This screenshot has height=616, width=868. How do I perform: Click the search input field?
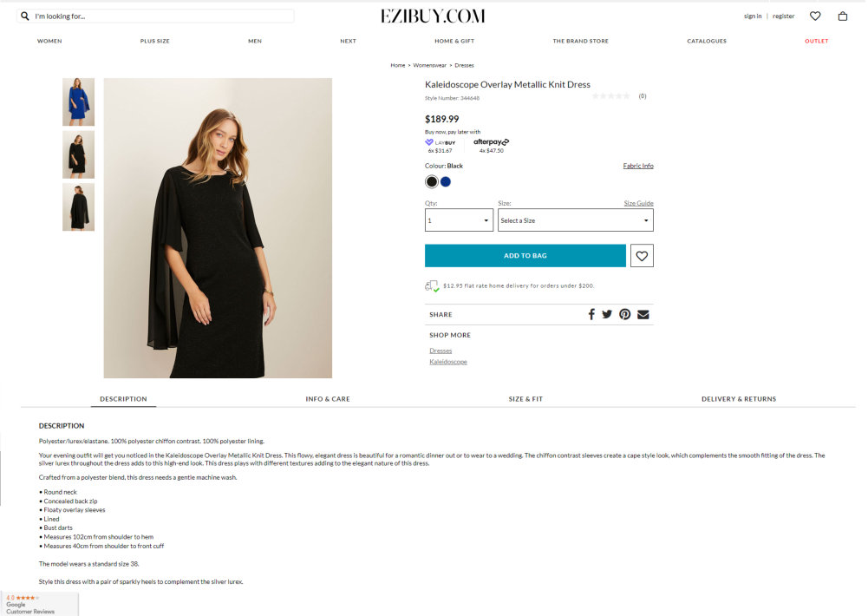pos(156,16)
